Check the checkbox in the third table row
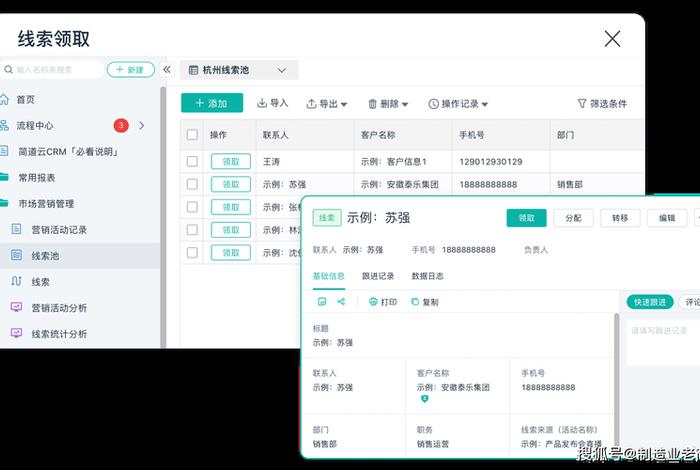700x470 pixels. pos(192,207)
